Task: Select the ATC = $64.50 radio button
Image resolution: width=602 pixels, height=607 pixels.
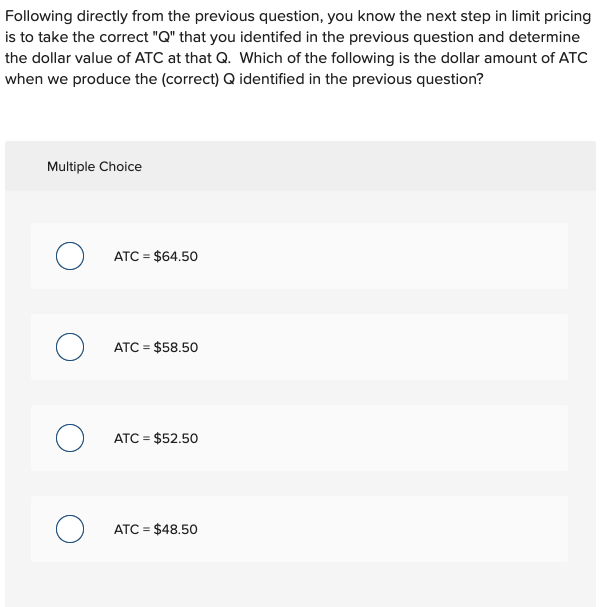Action: pos(69,257)
